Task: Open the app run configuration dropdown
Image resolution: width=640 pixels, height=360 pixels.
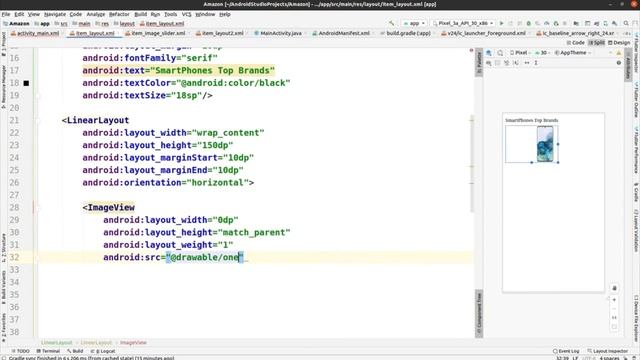Action: 414,23
